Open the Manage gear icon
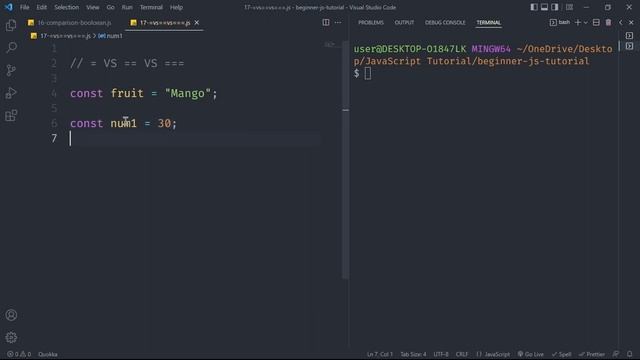This screenshot has width=640, height=360. coord(11,337)
